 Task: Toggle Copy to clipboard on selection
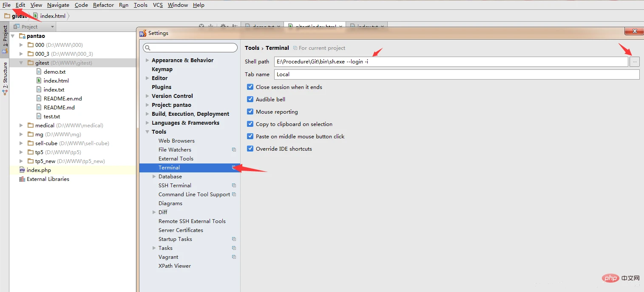250,124
